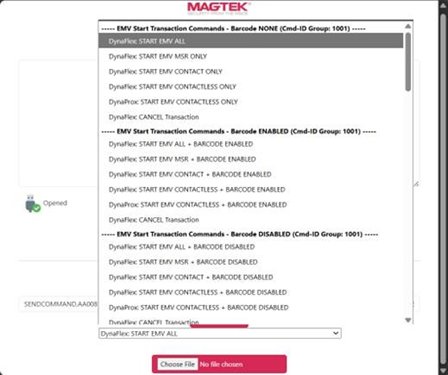Click the page vertical scrollbar at right
Viewport: 448px width, 375px height.
pos(443,187)
